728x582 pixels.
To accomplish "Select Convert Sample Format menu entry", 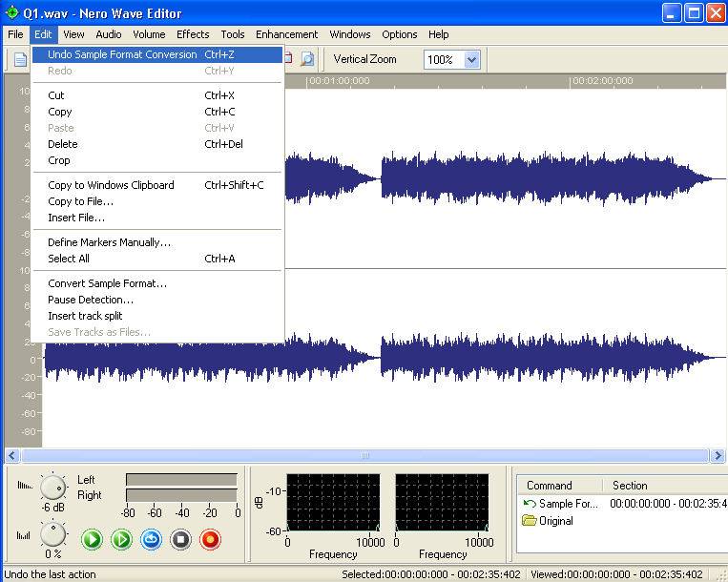I will click(107, 283).
